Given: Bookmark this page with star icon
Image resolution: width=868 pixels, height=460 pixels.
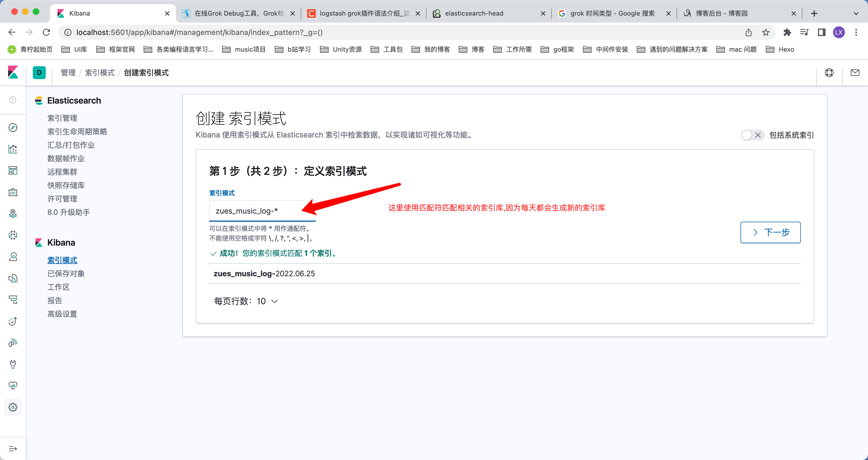Looking at the screenshot, I should click(766, 32).
